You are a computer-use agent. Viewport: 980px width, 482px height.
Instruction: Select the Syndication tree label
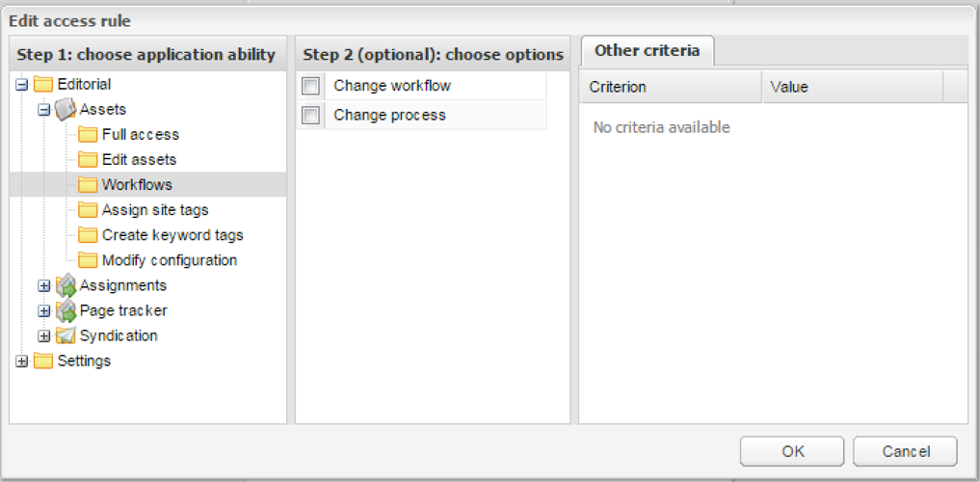pyautogui.click(x=119, y=335)
